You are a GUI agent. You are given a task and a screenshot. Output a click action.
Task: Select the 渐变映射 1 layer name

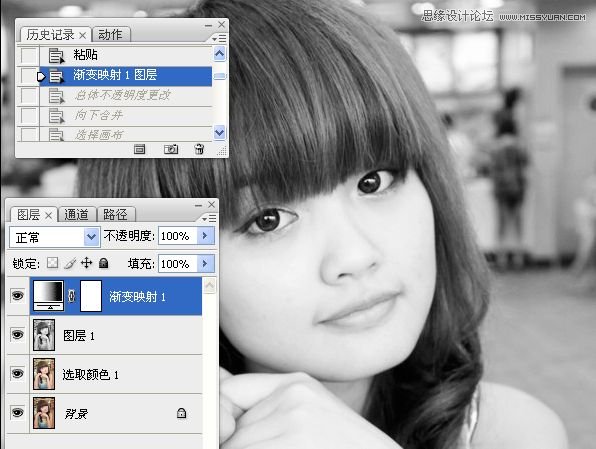[137, 297]
